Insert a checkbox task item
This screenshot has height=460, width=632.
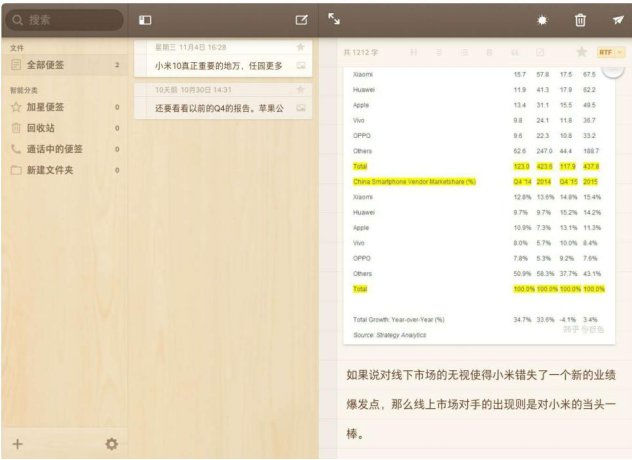[540, 52]
